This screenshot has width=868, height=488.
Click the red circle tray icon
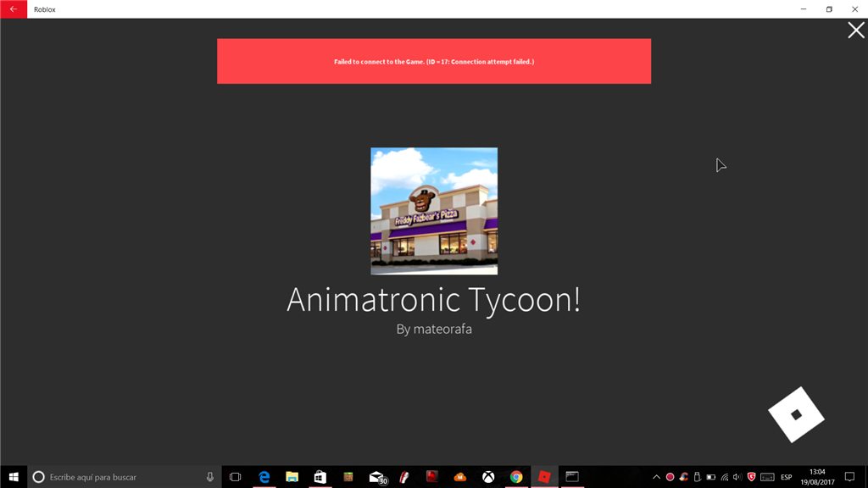pyautogui.click(x=670, y=477)
